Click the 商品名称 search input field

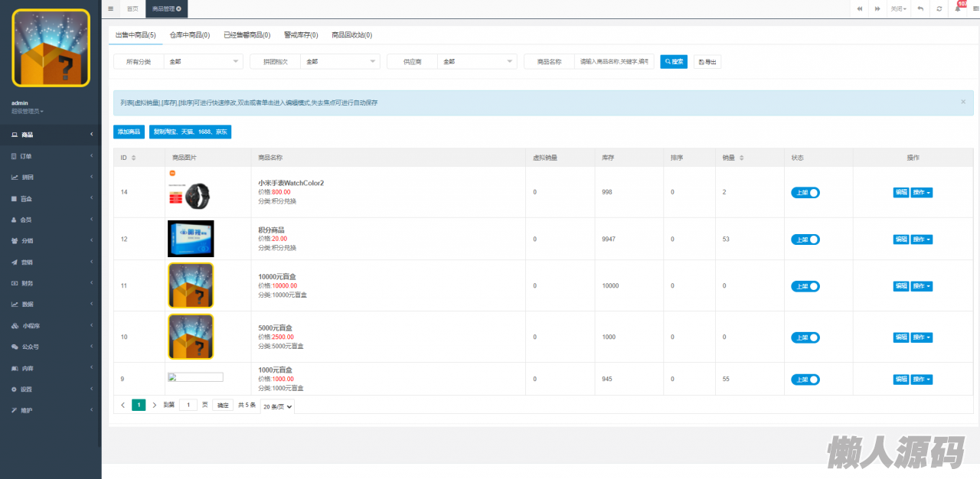point(614,62)
